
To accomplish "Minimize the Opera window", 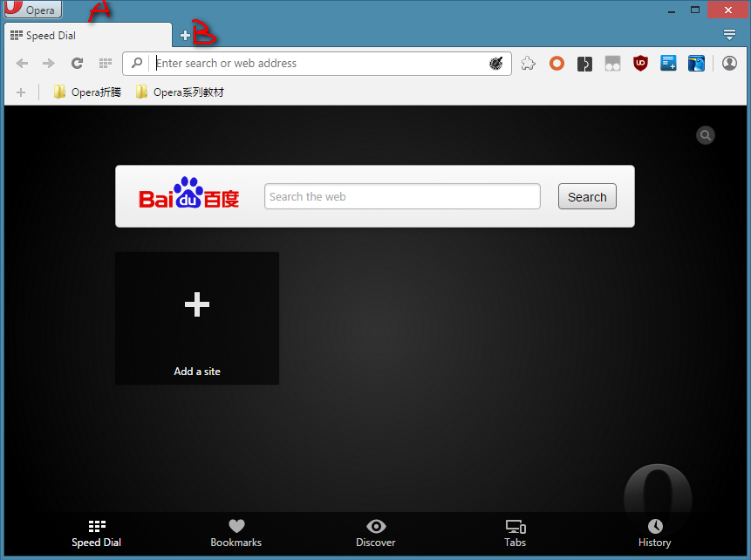I will tap(672, 10).
